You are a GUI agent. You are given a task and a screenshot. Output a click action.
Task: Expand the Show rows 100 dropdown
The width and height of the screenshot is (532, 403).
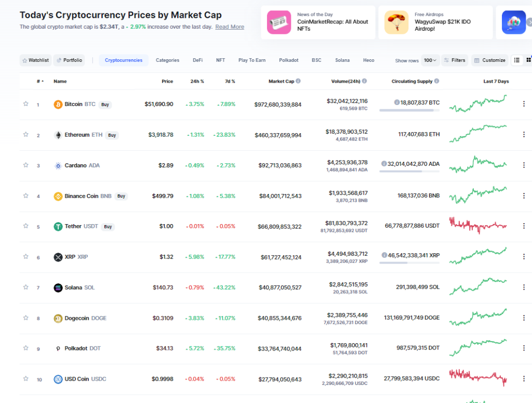[430, 60]
